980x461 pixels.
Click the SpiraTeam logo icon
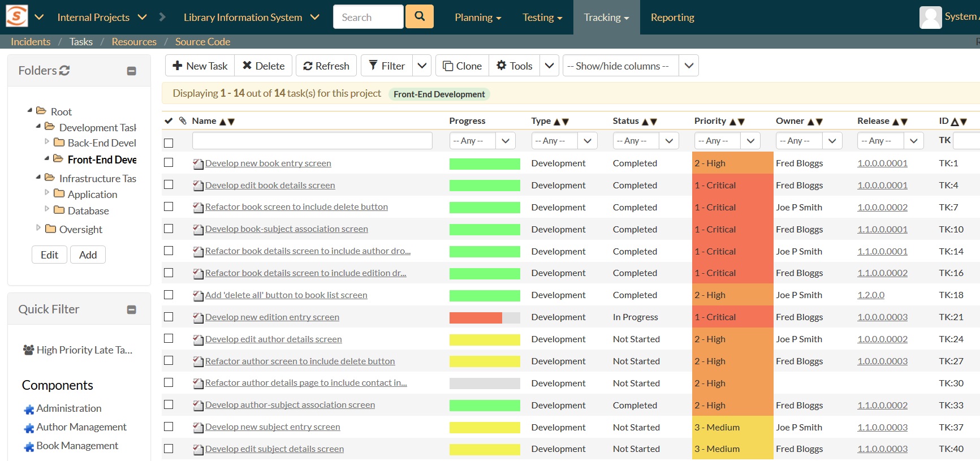pyautogui.click(x=17, y=16)
